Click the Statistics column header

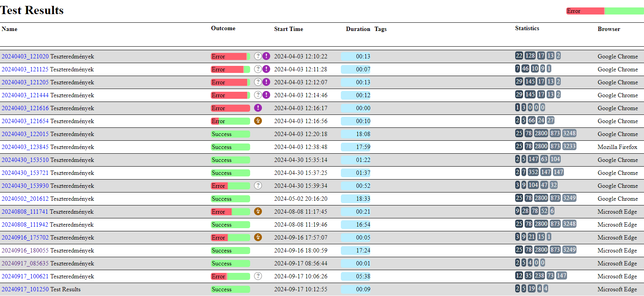[527, 28]
